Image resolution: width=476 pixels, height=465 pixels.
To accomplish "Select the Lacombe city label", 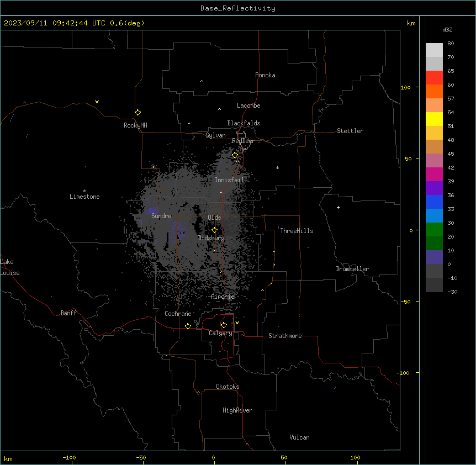I will (248, 105).
